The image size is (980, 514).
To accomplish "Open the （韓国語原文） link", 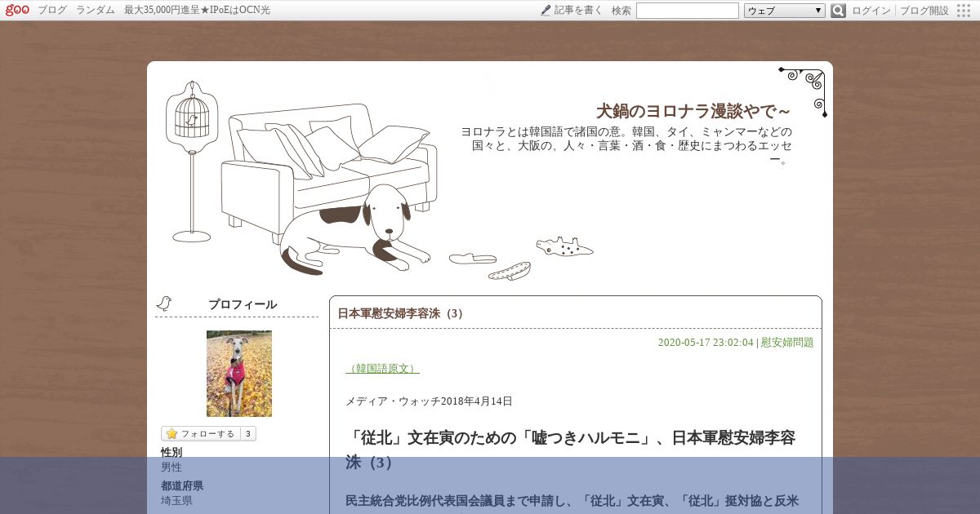I will (x=383, y=369).
